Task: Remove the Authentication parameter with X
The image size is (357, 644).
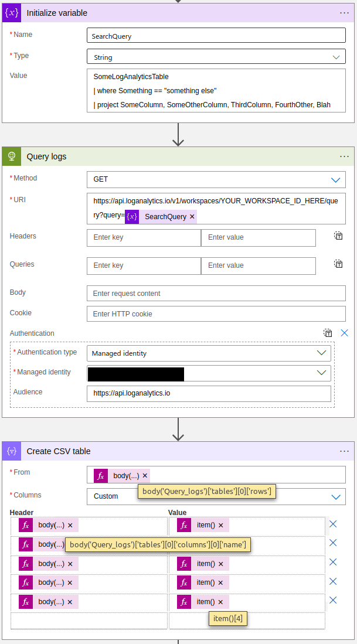Action: pyautogui.click(x=344, y=333)
